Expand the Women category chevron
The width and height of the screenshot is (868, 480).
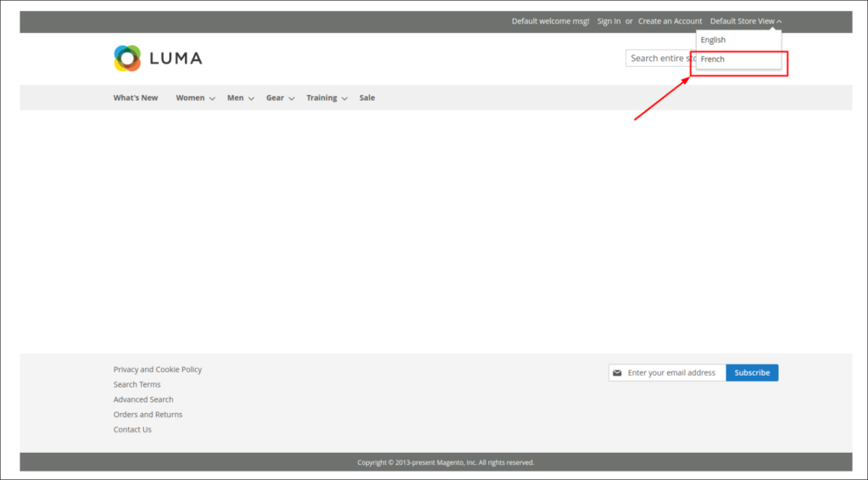(212, 98)
